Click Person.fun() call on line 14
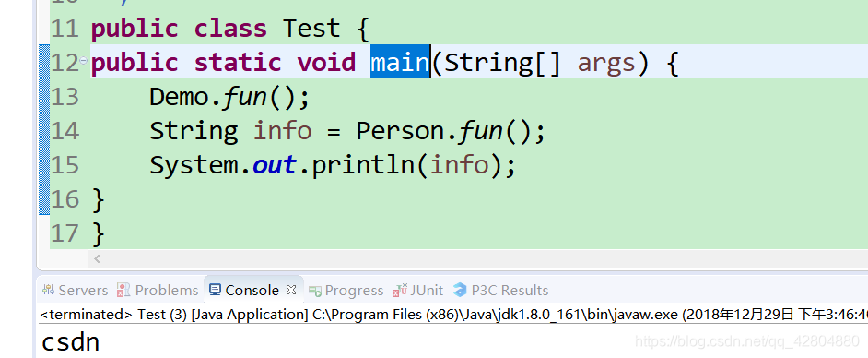Viewport: 868px width, 358px height. [x=451, y=131]
